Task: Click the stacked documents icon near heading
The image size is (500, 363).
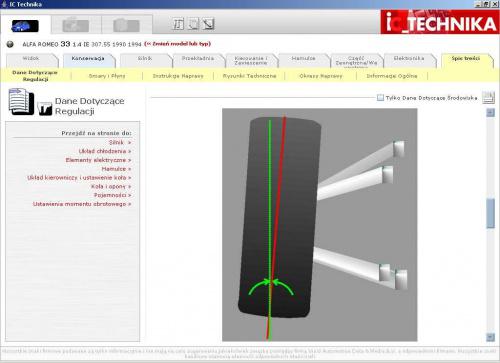Action: click(x=21, y=101)
